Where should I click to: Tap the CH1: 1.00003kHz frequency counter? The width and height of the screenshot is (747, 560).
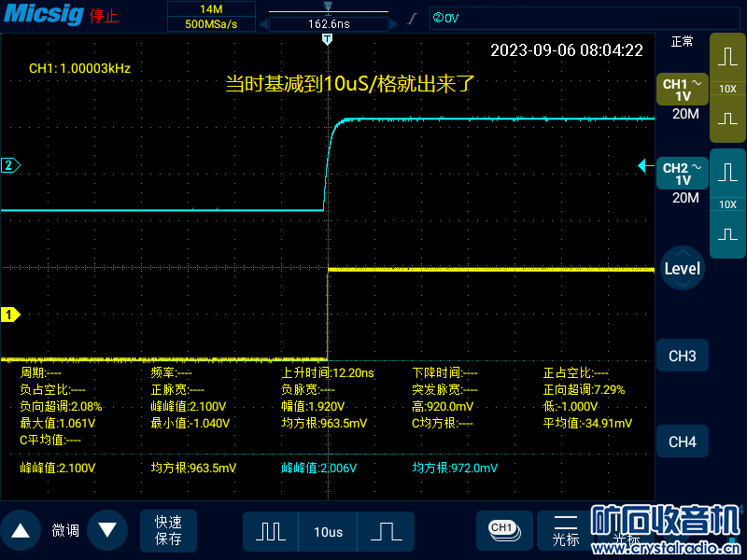click(x=79, y=68)
